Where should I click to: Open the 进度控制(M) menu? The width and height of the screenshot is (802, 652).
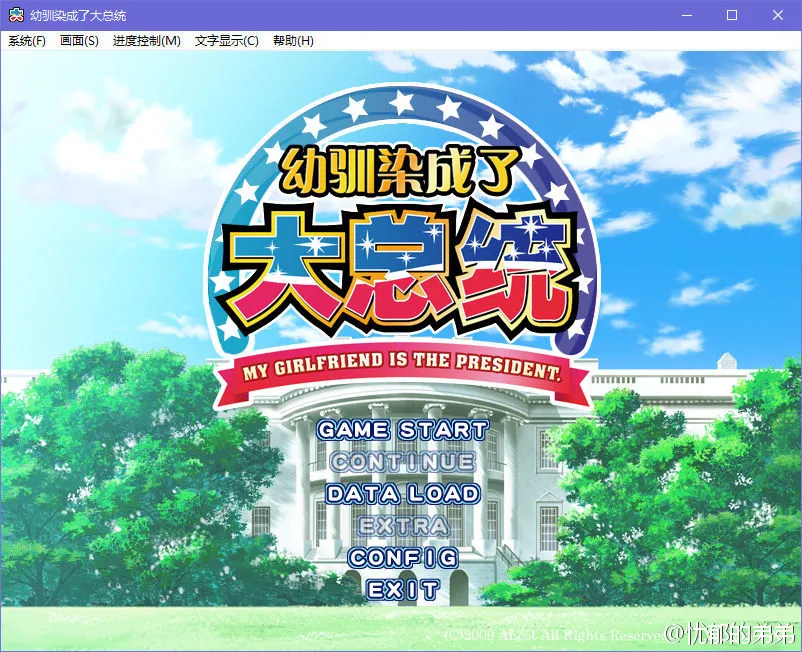click(146, 41)
